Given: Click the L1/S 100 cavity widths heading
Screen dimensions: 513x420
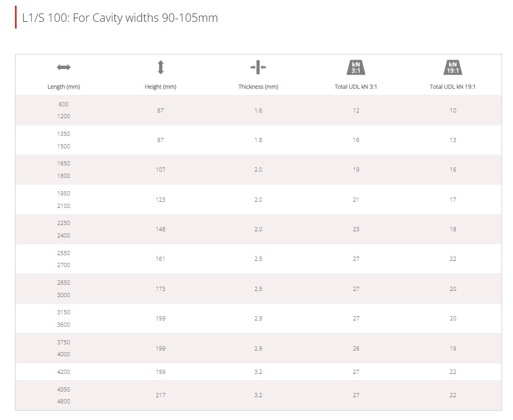Looking at the screenshot, I should (120, 18).
